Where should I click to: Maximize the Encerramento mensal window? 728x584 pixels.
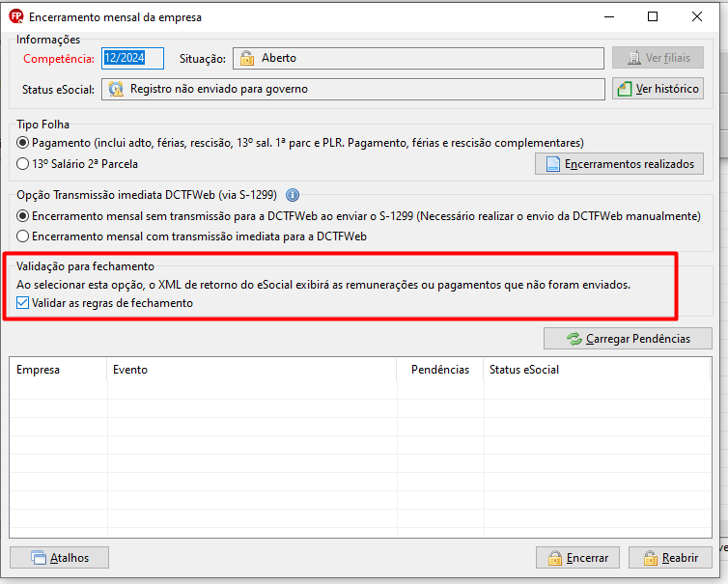coord(653,16)
